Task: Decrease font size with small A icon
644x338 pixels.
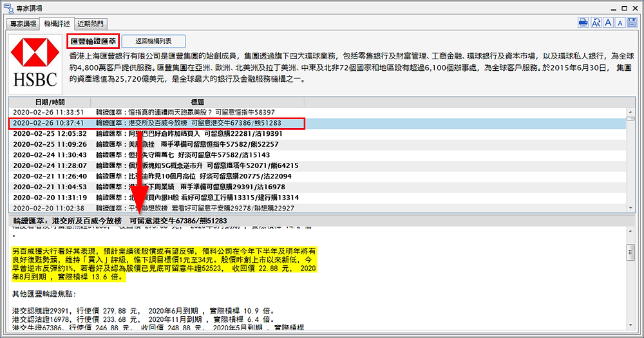Action: click(x=620, y=23)
